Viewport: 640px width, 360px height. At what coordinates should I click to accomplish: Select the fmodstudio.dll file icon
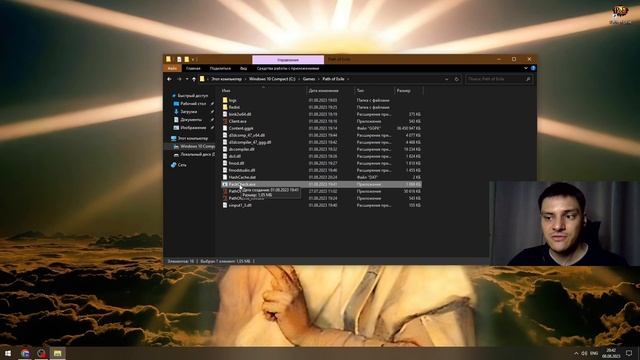click(225, 170)
